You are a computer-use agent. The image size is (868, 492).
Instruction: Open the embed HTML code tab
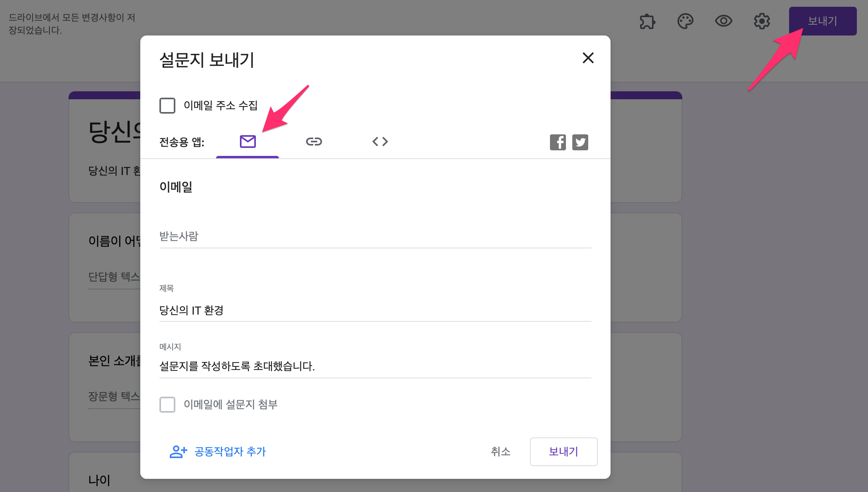[x=380, y=142]
